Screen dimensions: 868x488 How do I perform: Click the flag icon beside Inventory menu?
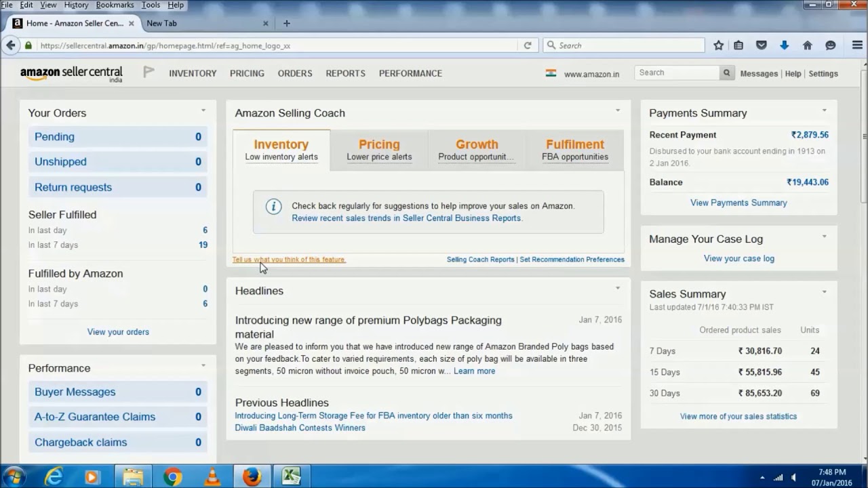(x=149, y=73)
